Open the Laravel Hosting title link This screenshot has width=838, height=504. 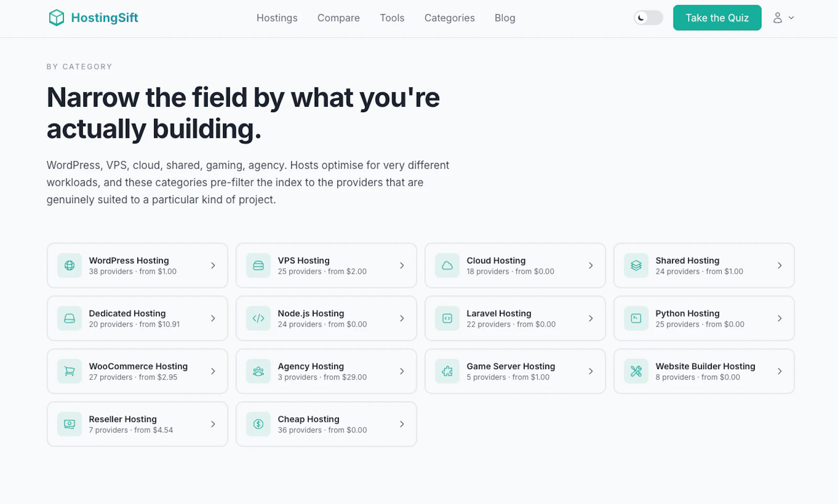point(499,313)
